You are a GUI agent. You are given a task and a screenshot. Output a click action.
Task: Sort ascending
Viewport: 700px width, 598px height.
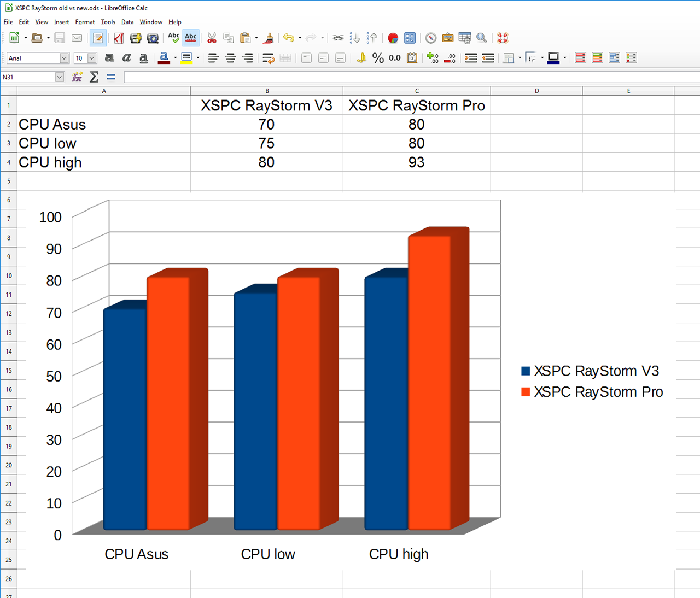pyautogui.click(x=355, y=38)
